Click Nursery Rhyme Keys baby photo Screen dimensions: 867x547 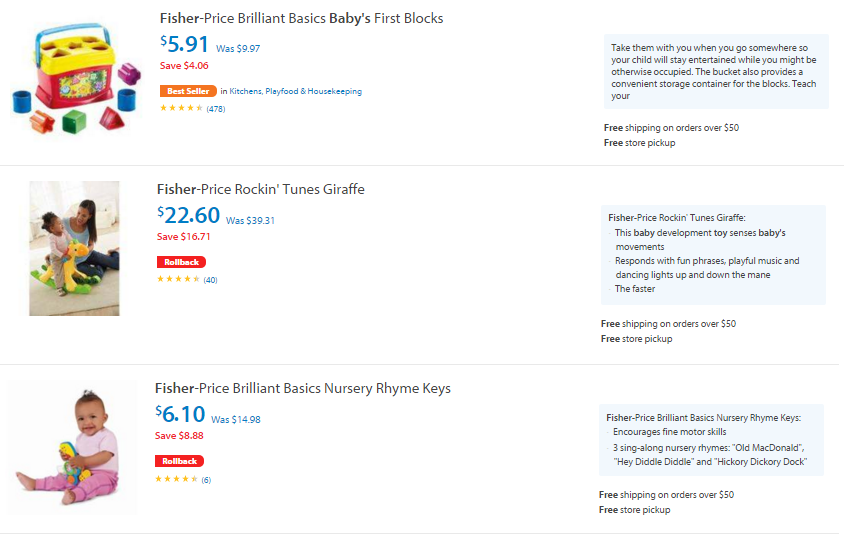(x=72, y=448)
